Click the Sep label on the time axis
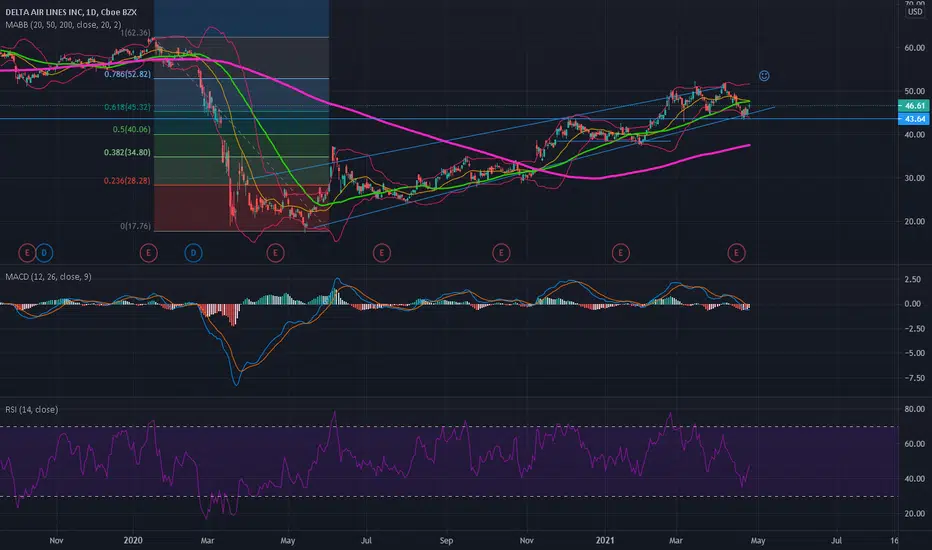 [446, 540]
